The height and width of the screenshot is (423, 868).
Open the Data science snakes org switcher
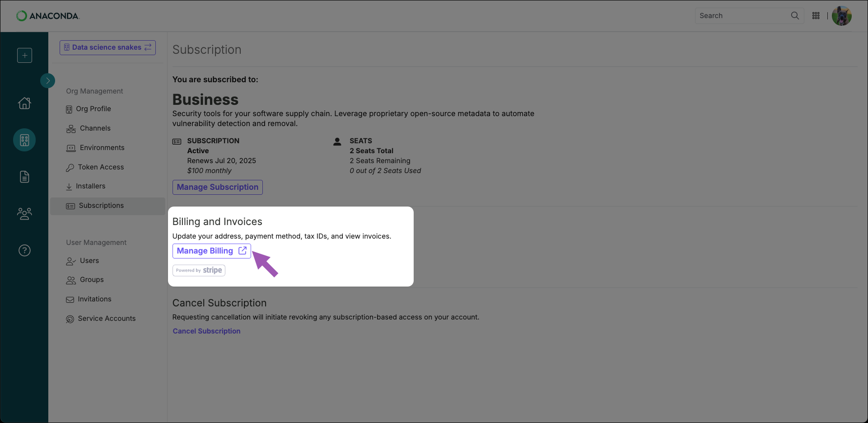coord(107,47)
